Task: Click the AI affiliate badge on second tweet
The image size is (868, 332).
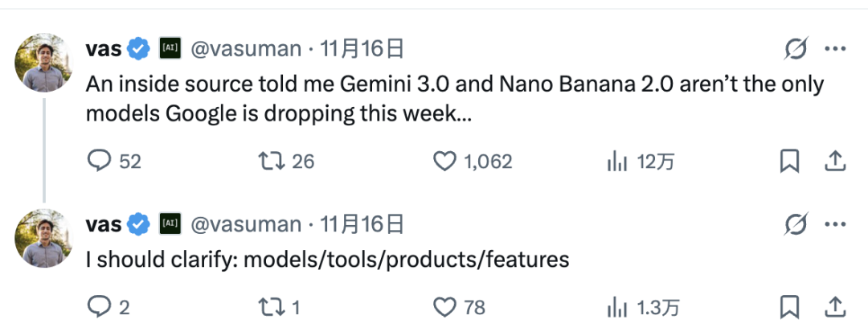Action: click(170, 224)
